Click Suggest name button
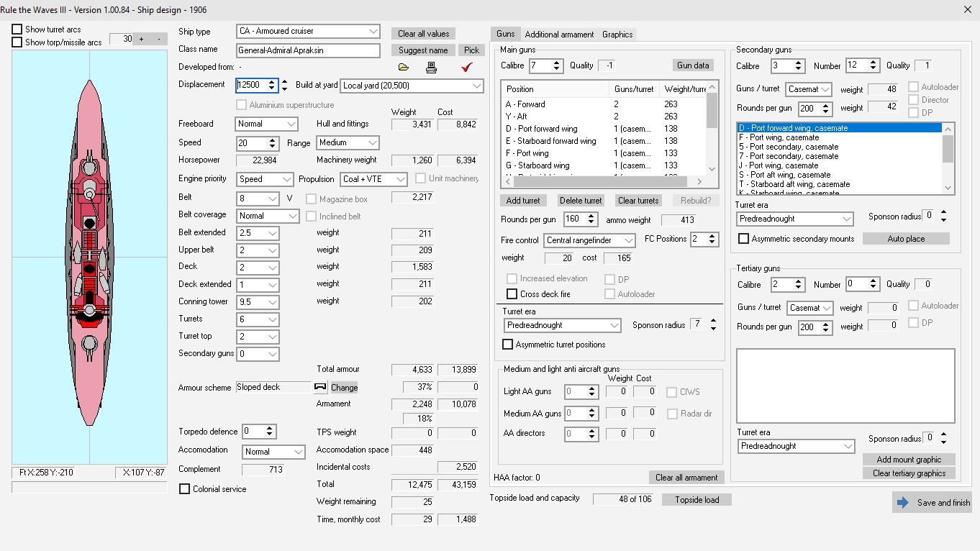This screenshot has height=551, width=980. coord(423,50)
